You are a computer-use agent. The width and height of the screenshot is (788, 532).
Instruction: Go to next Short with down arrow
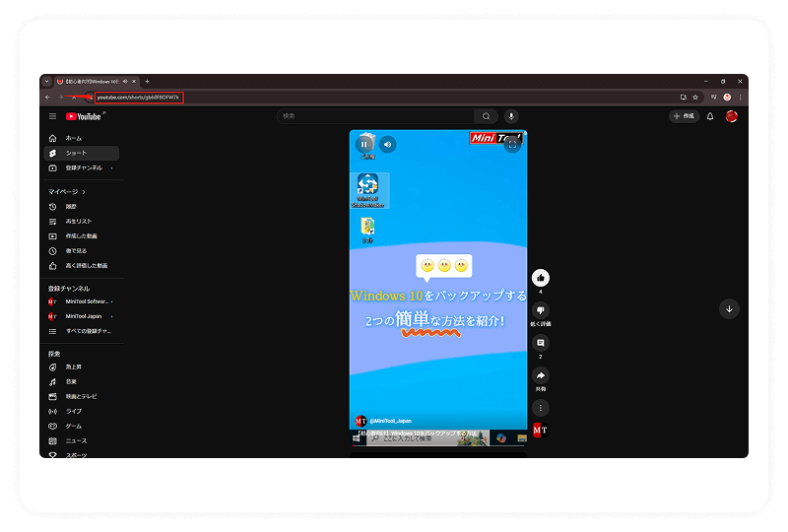[x=729, y=308]
